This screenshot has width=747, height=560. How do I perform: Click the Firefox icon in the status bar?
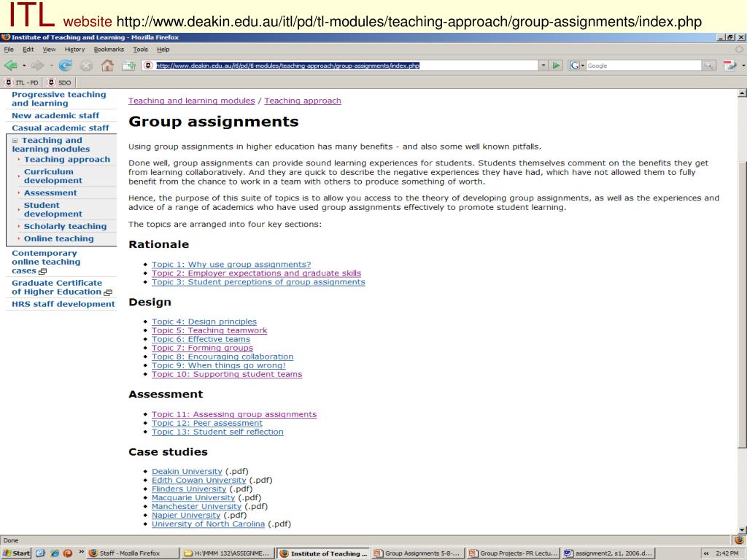(x=739, y=540)
